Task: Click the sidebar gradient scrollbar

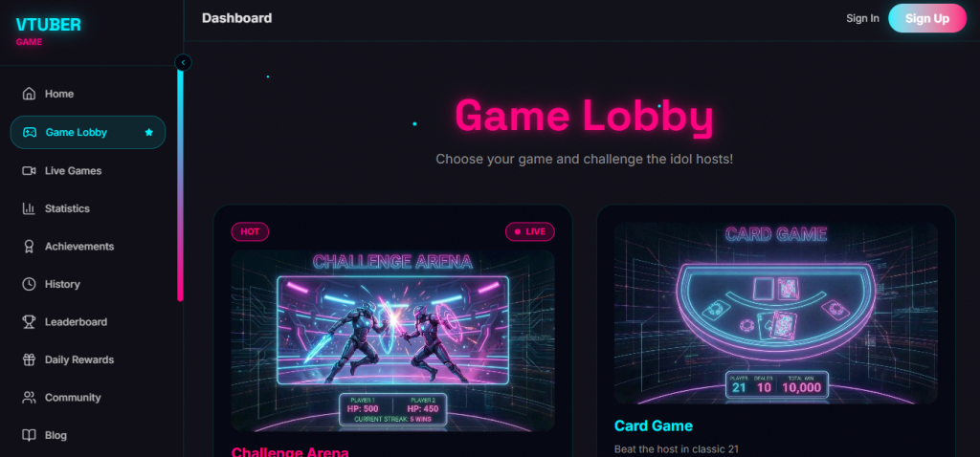Action: pos(180,185)
